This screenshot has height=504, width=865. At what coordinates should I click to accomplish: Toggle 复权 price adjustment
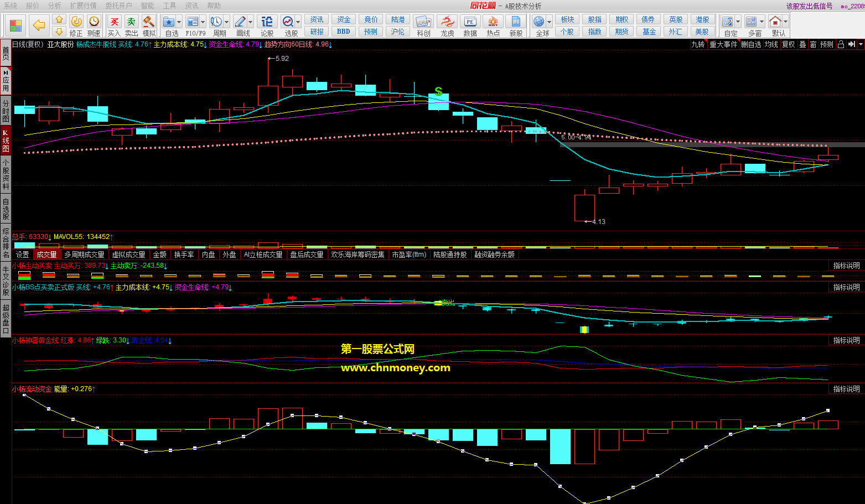coord(789,44)
